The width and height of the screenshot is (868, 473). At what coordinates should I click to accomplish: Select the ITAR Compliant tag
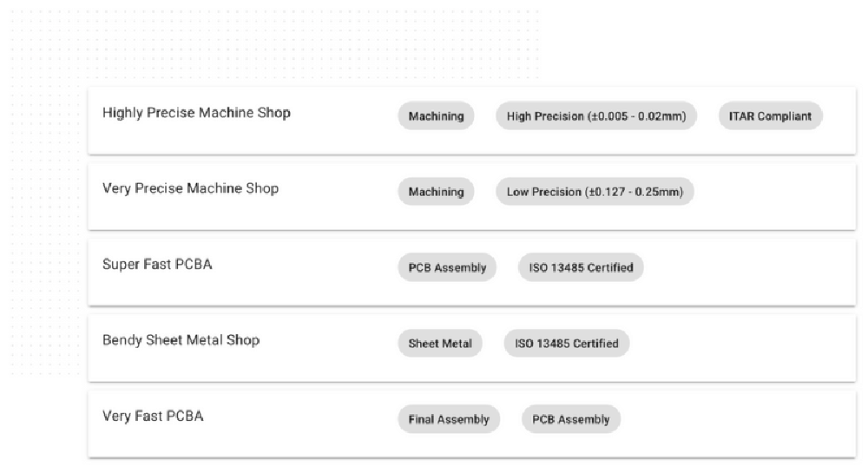pos(770,116)
